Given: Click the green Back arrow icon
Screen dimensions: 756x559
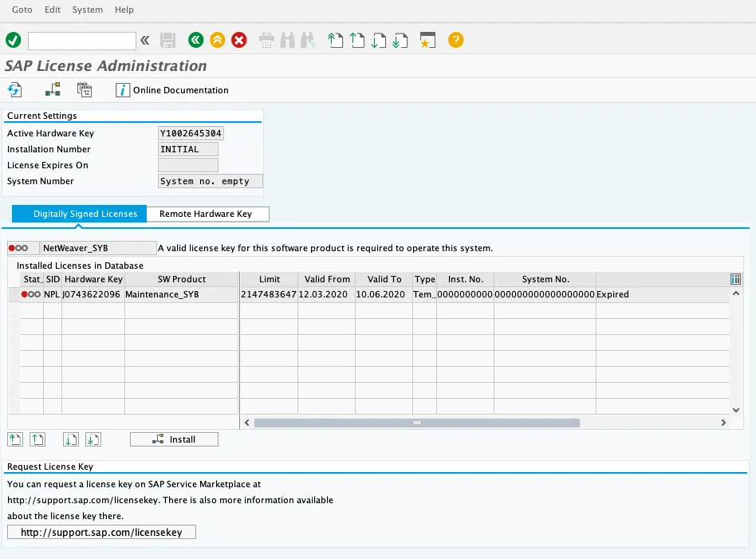Looking at the screenshot, I should pos(195,40).
